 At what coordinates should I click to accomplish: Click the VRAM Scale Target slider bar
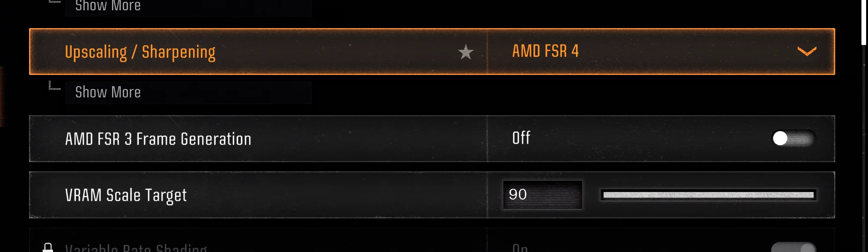point(708,195)
